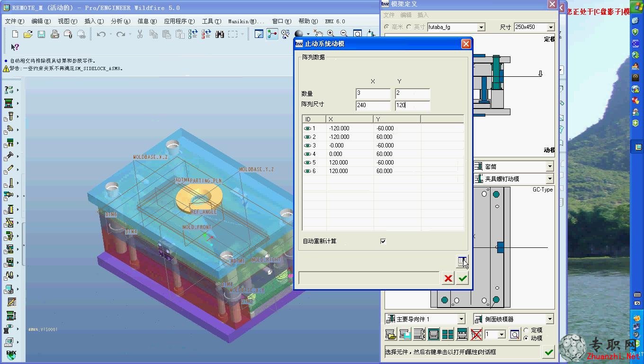Click the Y quantity field showing 2
This screenshot has width=644, height=364.
click(412, 93)
